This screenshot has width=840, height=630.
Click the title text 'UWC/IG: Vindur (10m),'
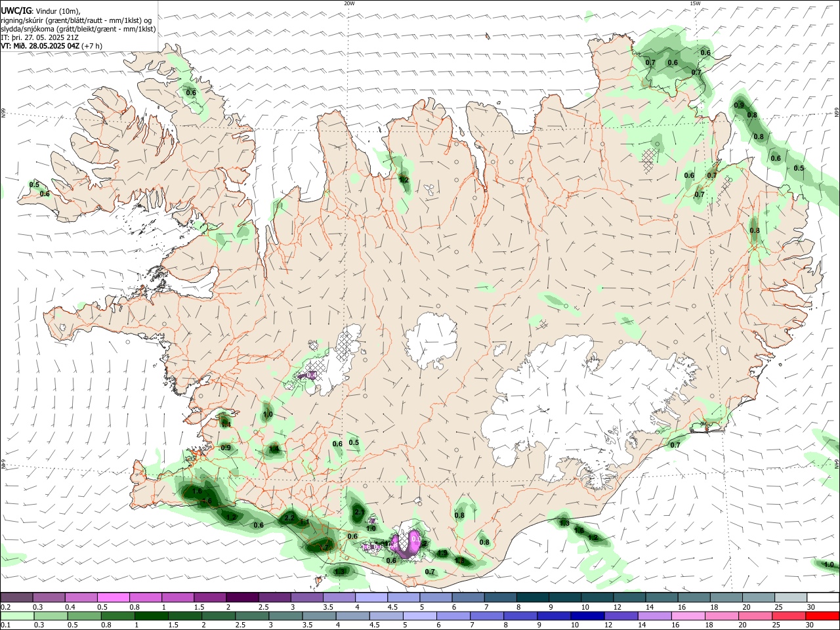41,10
